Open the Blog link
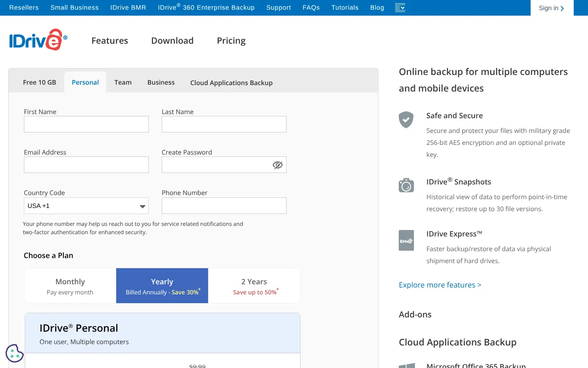This screenshot has height=368, width=588. click(x=377, y=7)
